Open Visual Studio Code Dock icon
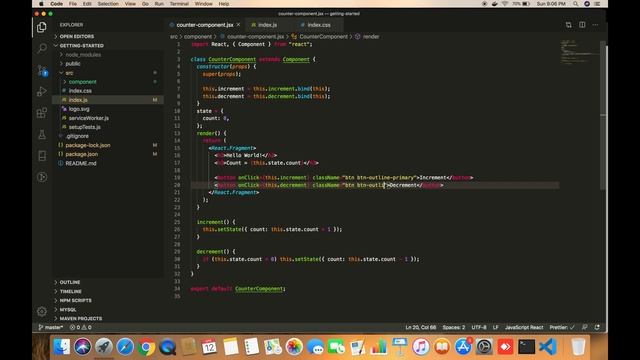This screenshot has width=640, height=360. click(x=548, y=347)
